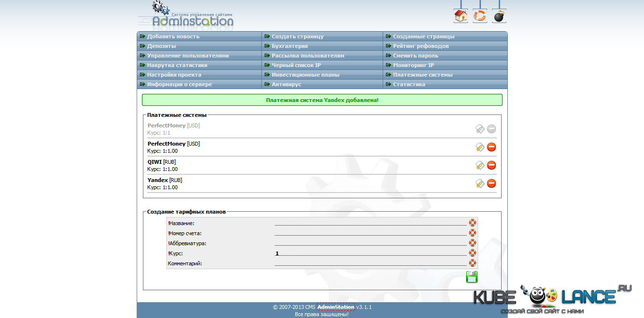
Task: Focus the Аббревиатура input field
Action: coord(371,243)
